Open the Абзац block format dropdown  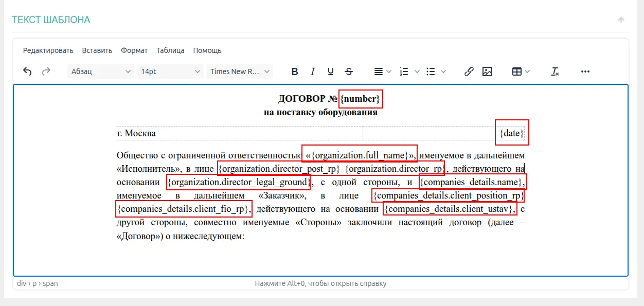[101, 71]
